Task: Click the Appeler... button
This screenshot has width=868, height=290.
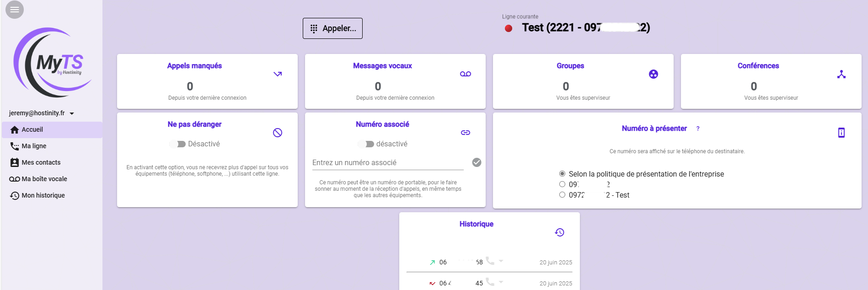Action: [x=332, y=28]
